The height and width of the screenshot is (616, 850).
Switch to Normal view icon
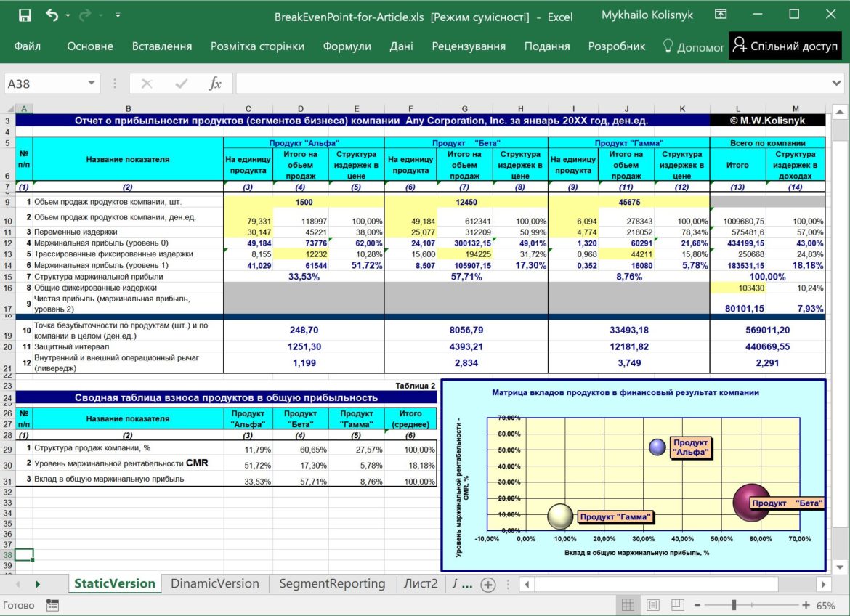[628, 605]
